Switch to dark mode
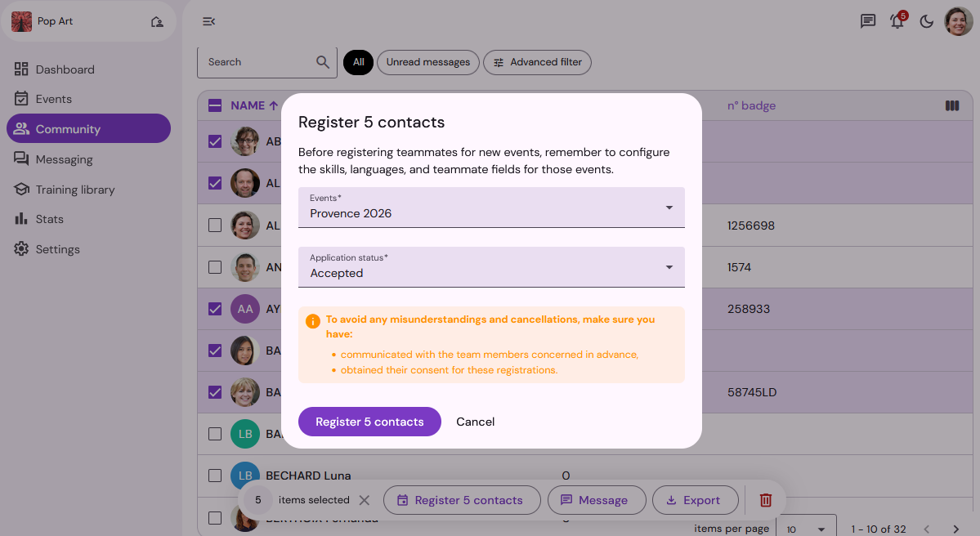 click(927, 21)
